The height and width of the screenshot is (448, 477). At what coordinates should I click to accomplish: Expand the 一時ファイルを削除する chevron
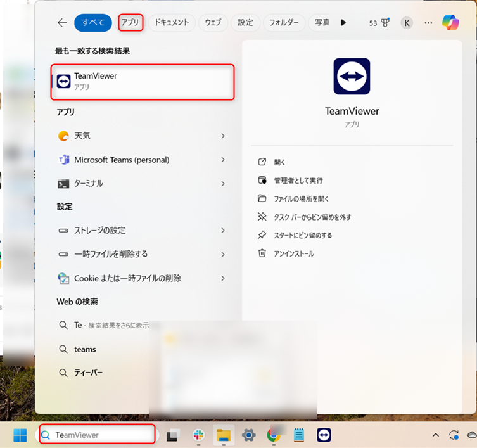(223, 255)
